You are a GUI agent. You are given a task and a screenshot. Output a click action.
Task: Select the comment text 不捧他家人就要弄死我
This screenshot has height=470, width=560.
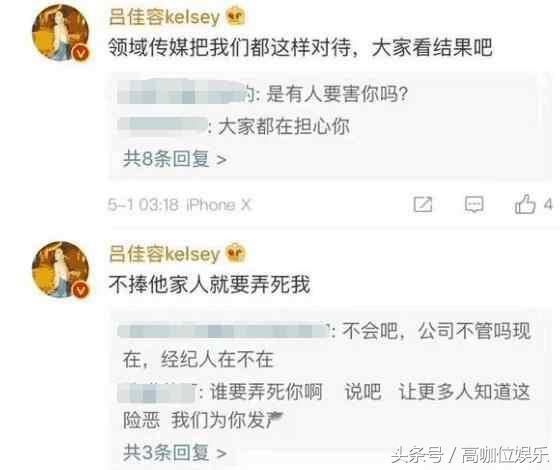tap(209, 284)
